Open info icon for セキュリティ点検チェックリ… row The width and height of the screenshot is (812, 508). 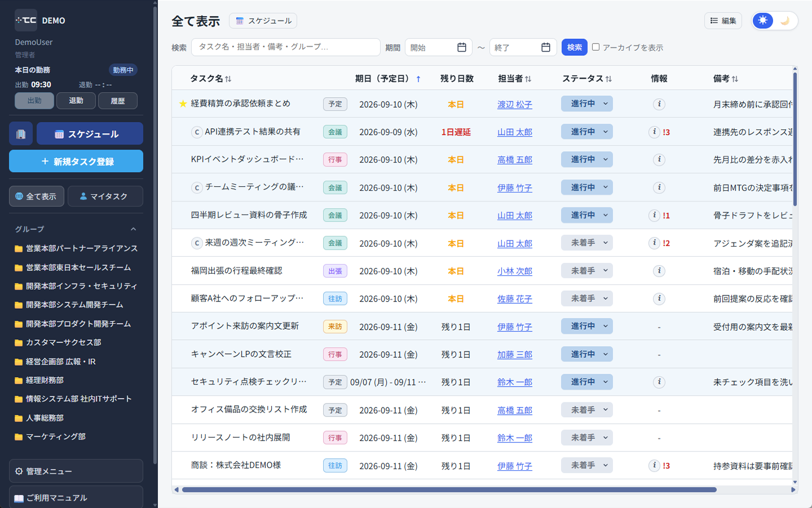point(659,382)
